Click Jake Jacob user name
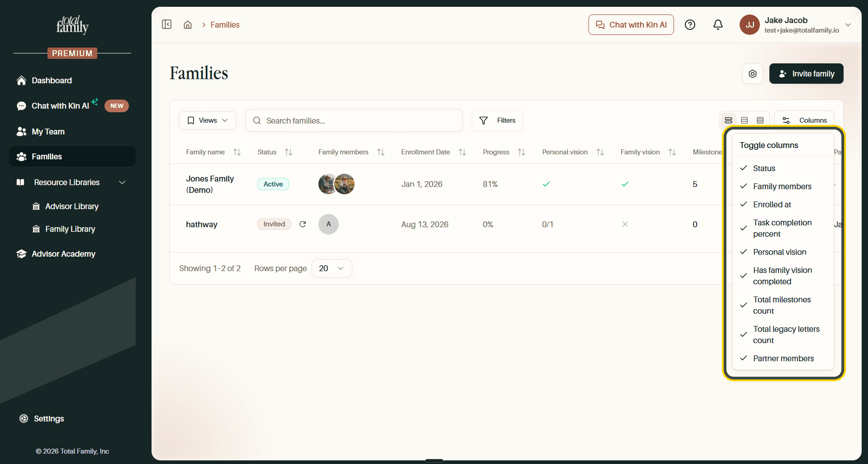The height and width of the screenshot is (464, 868). (x=786, y=20)
